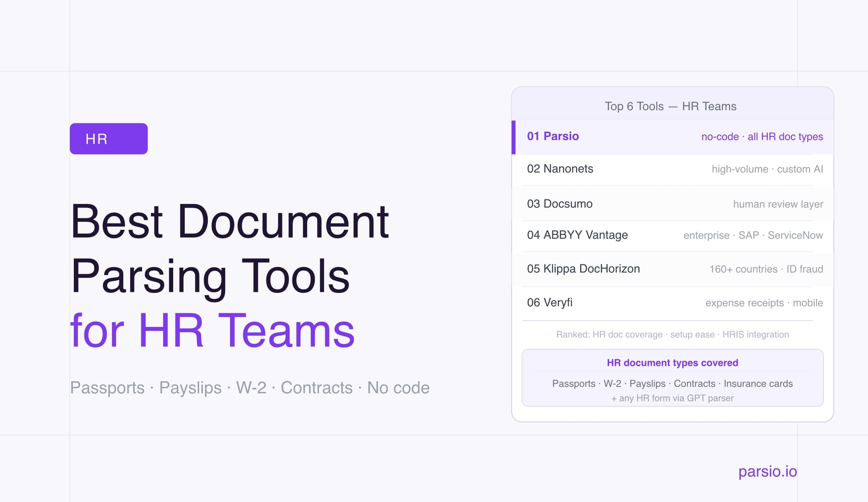Select the 06 Veryfi row
868x502 pixels.
coord(673,303)
